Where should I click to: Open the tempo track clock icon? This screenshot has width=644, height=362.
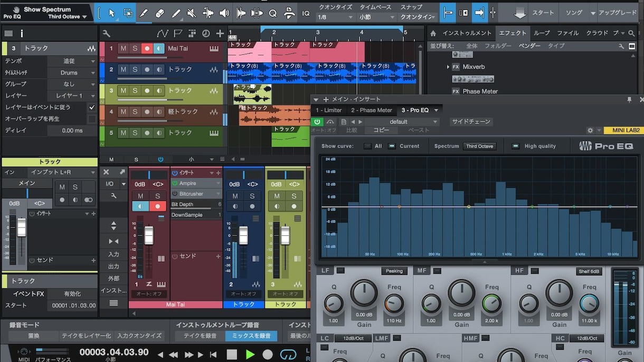click(206, 33)
